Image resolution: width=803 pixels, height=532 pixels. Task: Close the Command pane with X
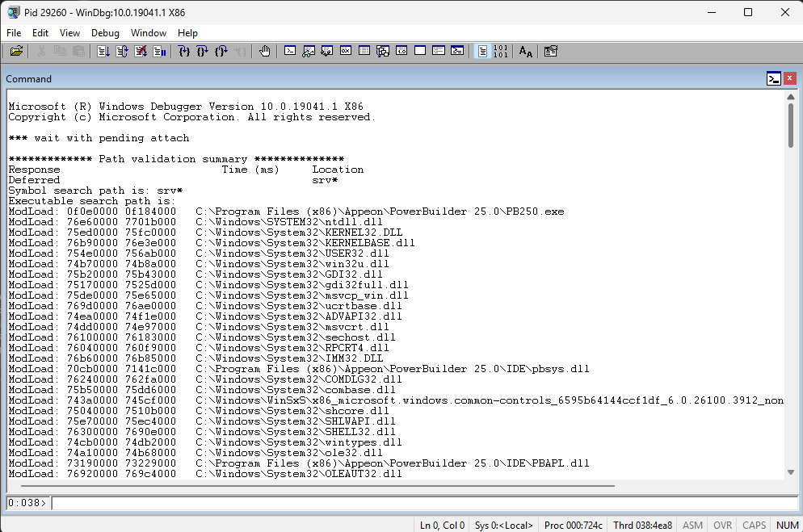pyautogui.click(x=790, y=78)
